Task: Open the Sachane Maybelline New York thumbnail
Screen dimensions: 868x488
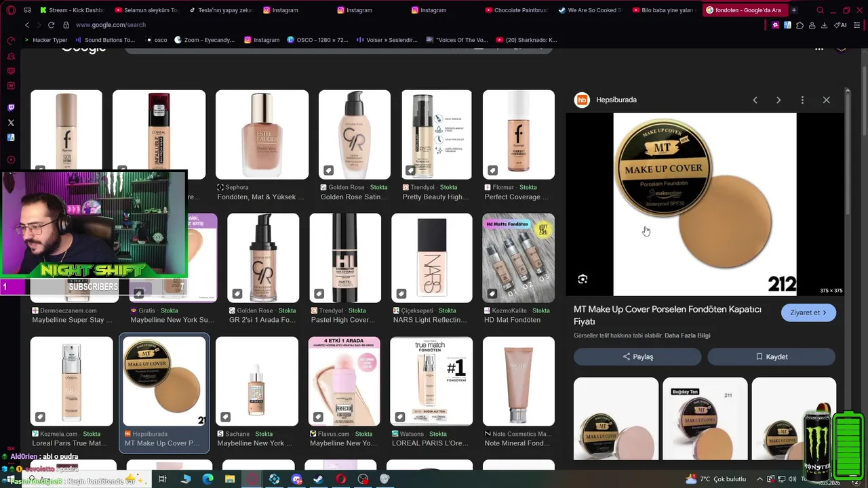Action: pyautogui.click(x=257, y=381)
